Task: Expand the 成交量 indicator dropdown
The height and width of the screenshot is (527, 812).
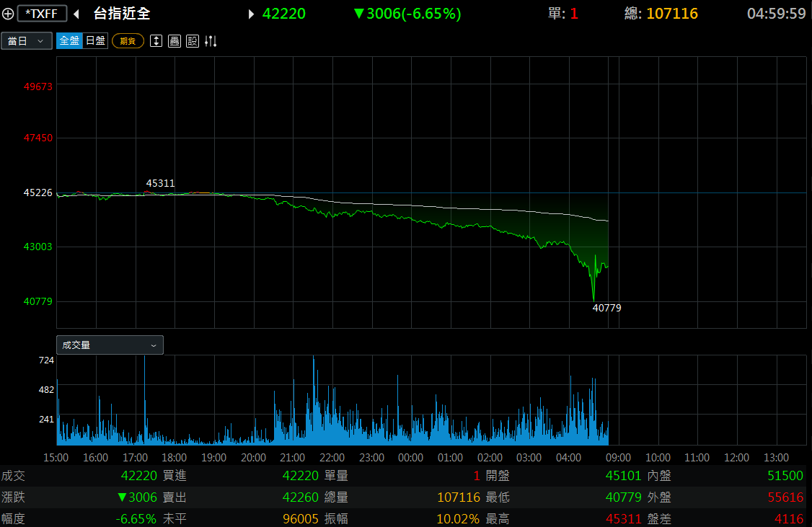Action: 110,345
